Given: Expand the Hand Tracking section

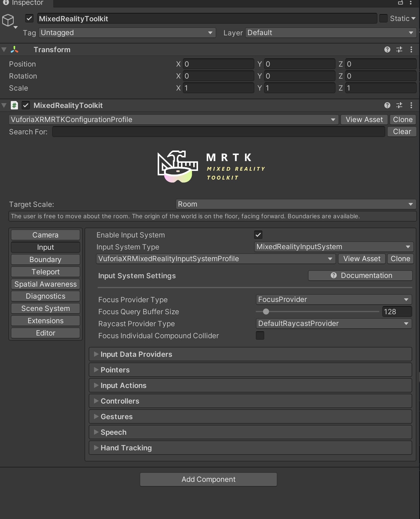Looking at the screenshot, I should pyautogui.click(x=250, y=448).
